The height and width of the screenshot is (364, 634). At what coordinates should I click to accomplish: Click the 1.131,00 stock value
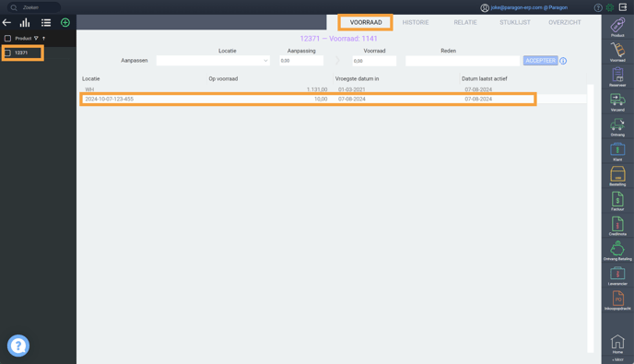click(x=317, y=89)
